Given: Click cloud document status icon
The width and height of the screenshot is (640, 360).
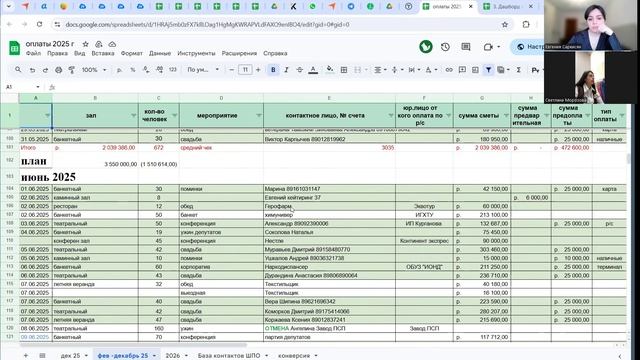Looking at the screenshot, I should 112,44.
